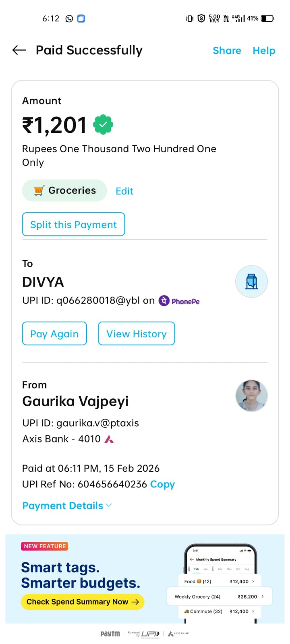This screenshot has height=644, width=290.
Task: Tap the battery status icon
Action: point(267,19)
